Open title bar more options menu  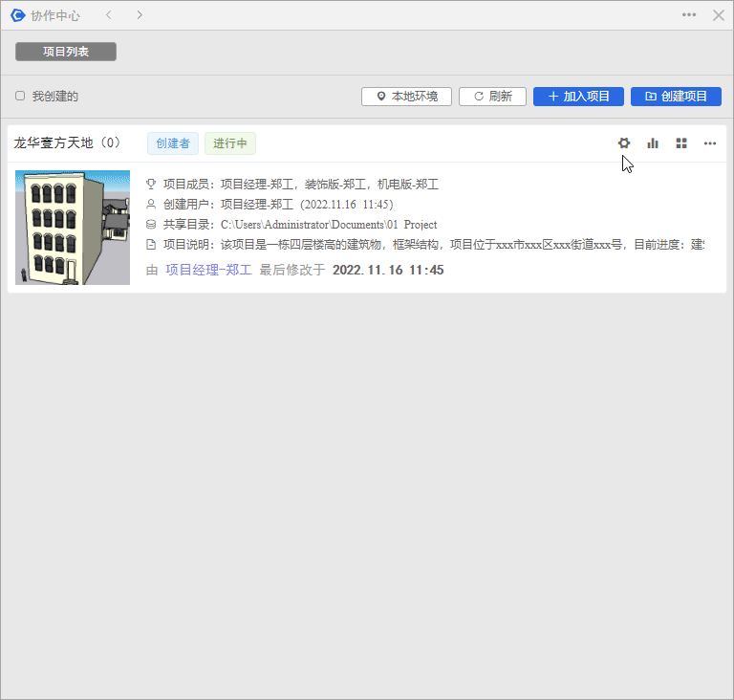coord(689,15)
